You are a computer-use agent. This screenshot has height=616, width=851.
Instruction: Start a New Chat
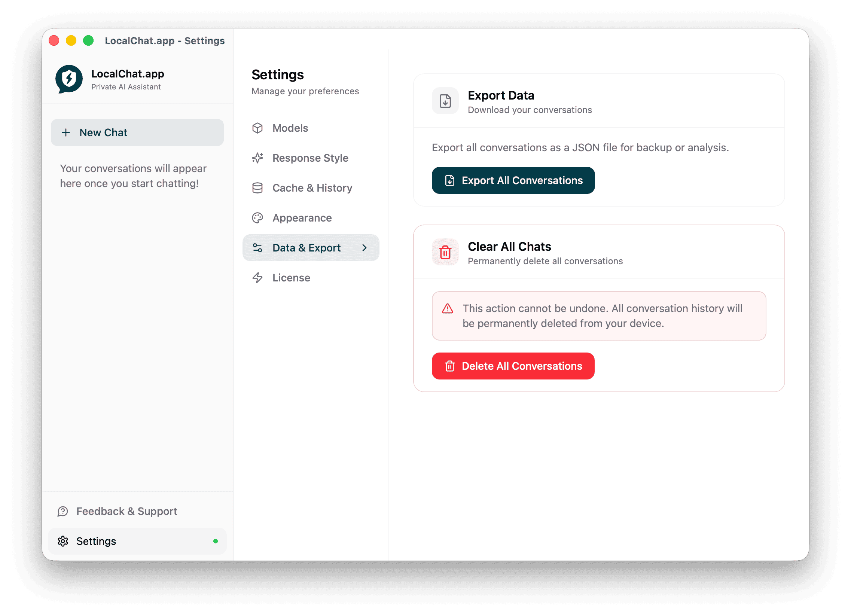pyautogui.click(x=137, y=132)
